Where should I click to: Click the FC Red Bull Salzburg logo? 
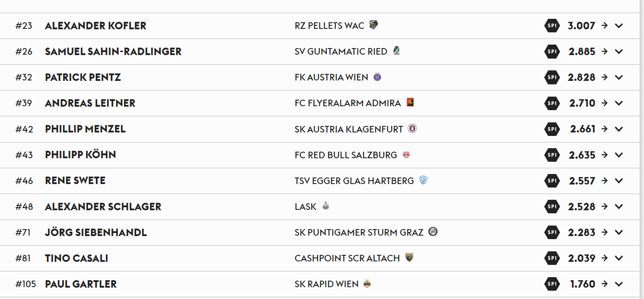click(406, 155)
